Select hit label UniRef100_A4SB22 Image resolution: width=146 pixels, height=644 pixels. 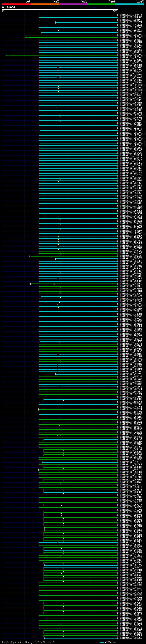(131, 25)
